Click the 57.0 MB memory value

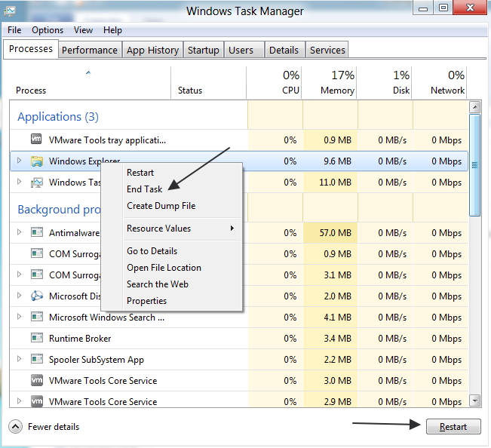click(336, 233)
